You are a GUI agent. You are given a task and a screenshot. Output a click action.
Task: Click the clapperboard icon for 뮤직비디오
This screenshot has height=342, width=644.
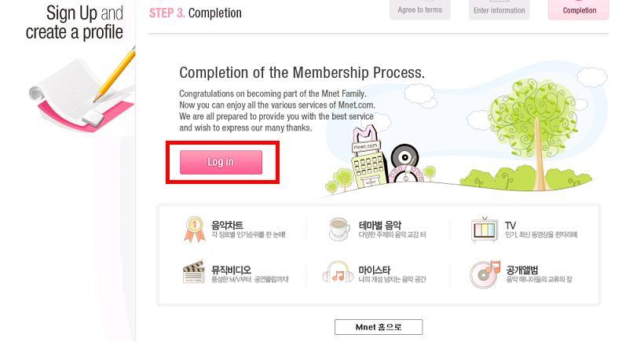pos(194,273)
